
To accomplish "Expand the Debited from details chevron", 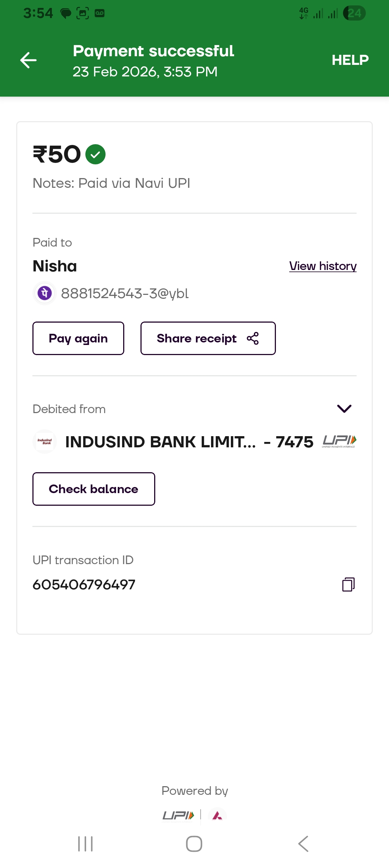I will (344, 408).
